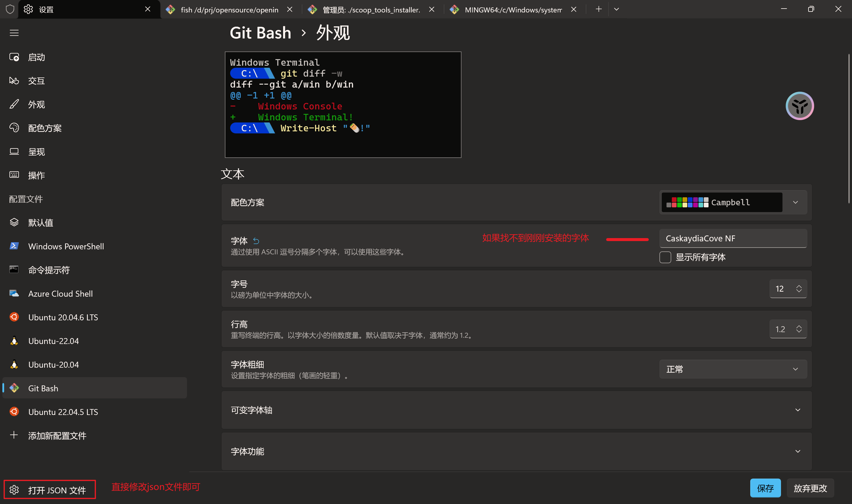Adjust the 字号 font size stepper arrows

pos(799,289)
